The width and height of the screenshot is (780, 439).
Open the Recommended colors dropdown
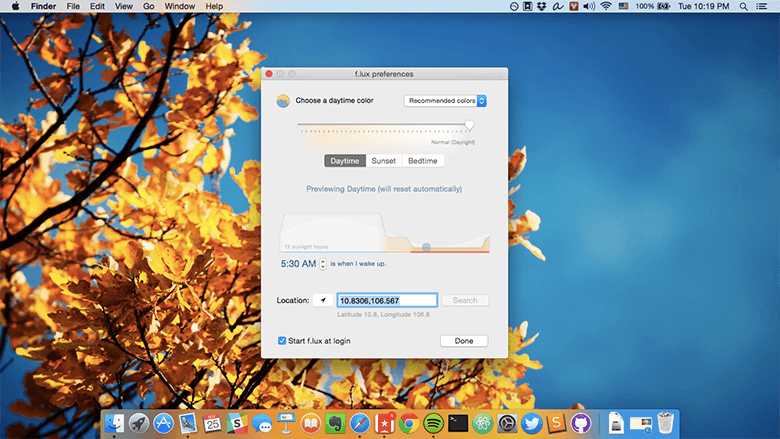coord(445,101)
